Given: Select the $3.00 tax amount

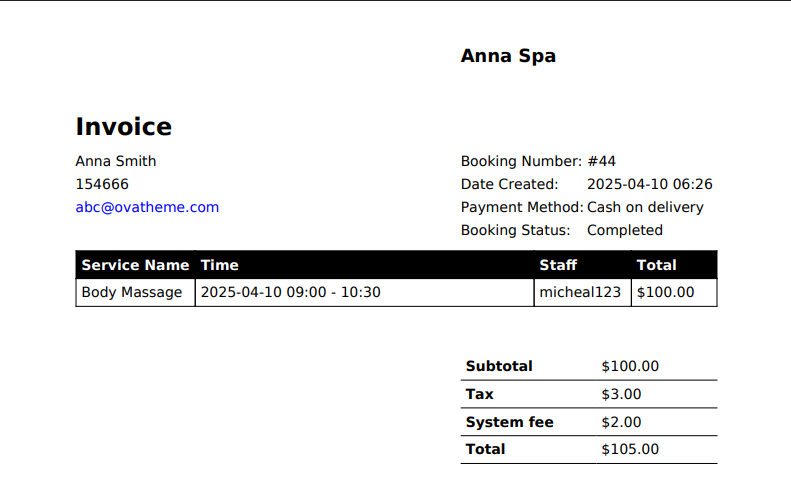Looking at the screenshot, I should point(621,394).
